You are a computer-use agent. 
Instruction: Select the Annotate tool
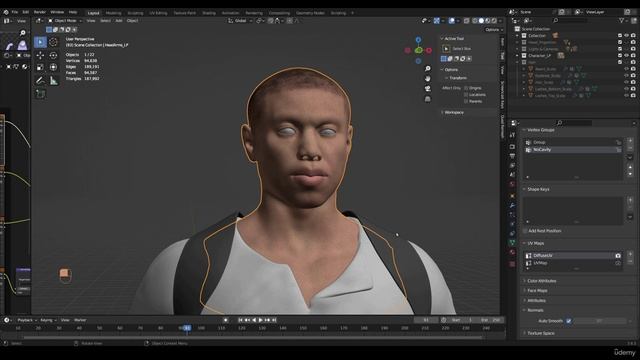point(40,80)
